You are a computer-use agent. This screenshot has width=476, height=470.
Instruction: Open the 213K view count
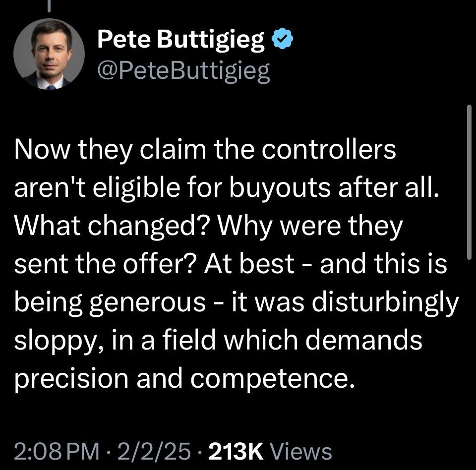tap(236, 451)
